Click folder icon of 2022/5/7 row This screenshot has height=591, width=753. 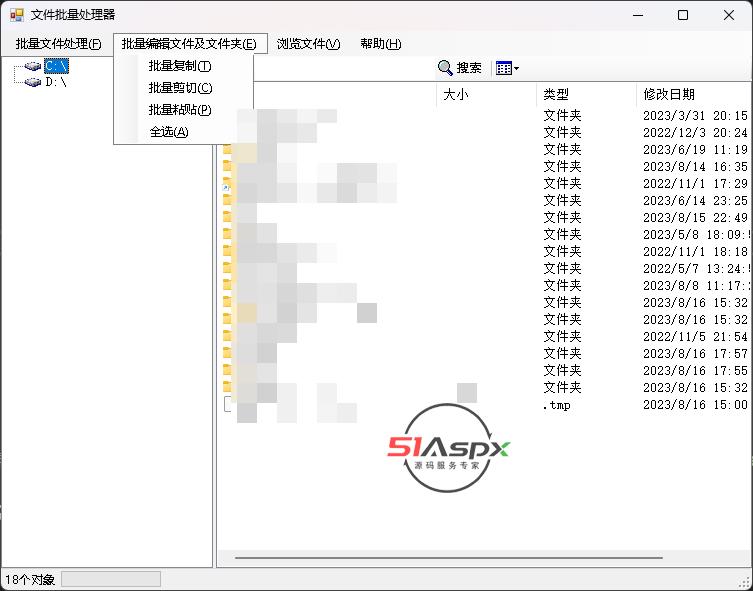227,268
